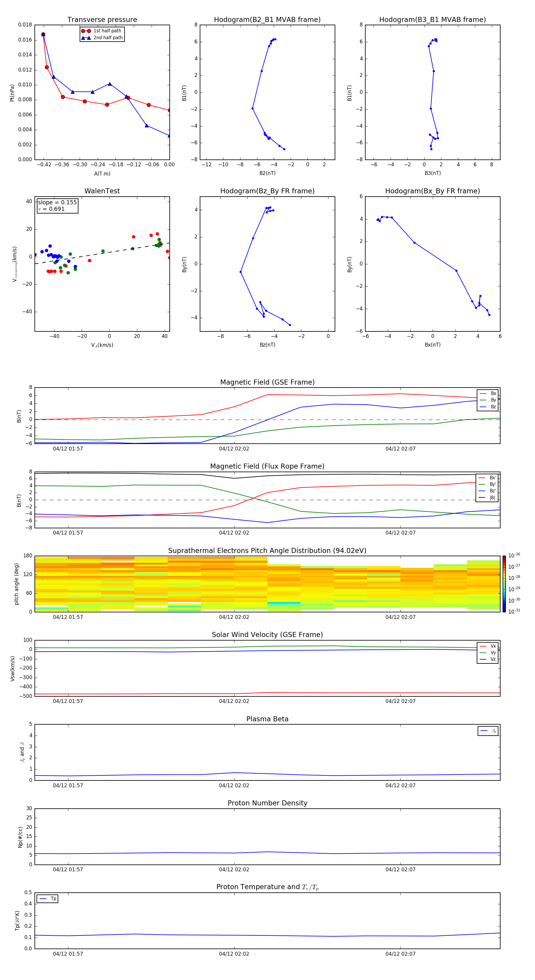Click the "slope = 0.155" annotation
Image resolution: width=535 pixels, height=980 pixels.
[57, 203]
